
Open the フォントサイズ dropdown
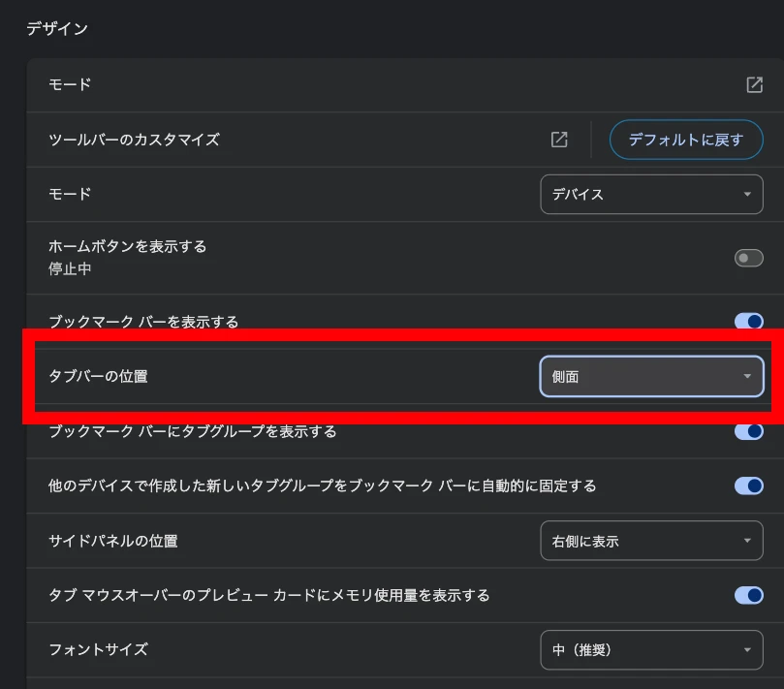[x=650, y=650]
